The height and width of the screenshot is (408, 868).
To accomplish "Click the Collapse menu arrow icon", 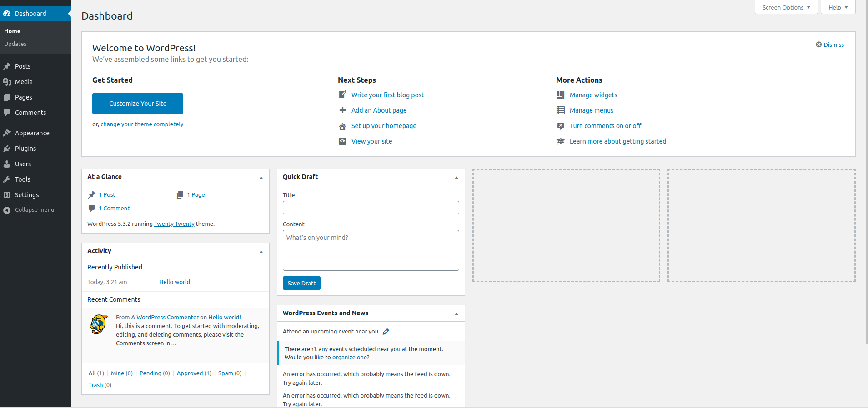I will pos(7,210).
